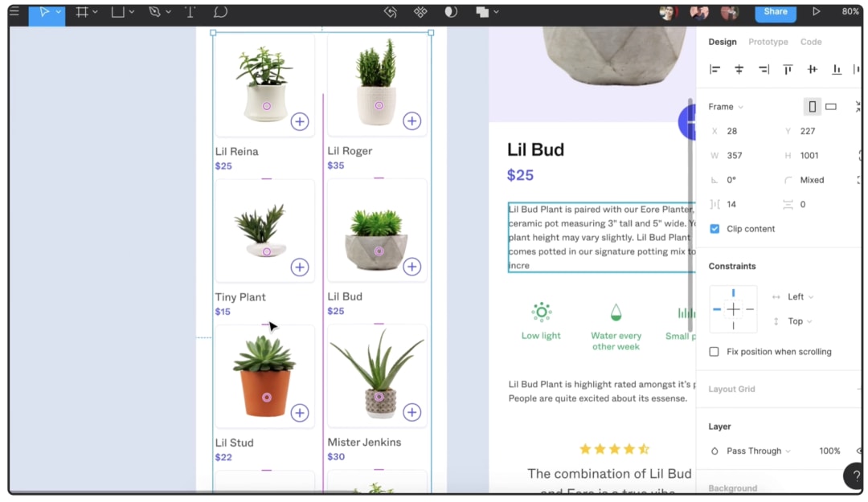The height and width of the screenshot is (502, 868).
Task: Open Frame tool dropdown arrow
Action: [95, 11]
